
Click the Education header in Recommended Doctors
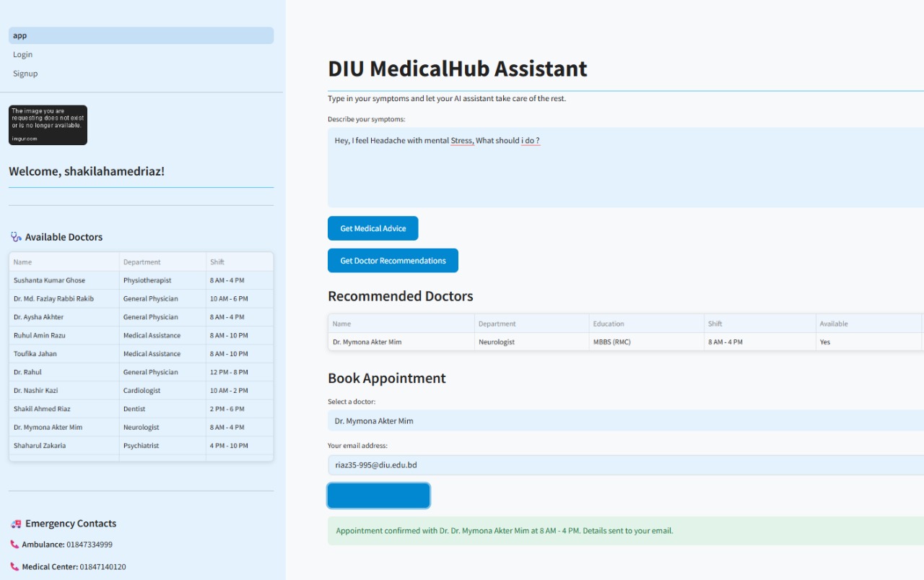coord(645,324)
